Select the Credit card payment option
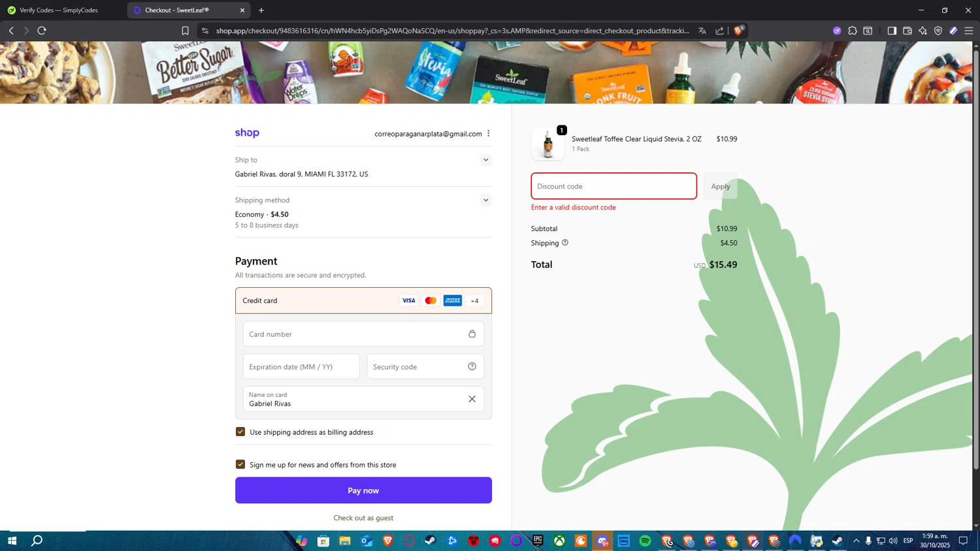The height and width of the screenshot is (551, 980). click(x=363, y=301)
